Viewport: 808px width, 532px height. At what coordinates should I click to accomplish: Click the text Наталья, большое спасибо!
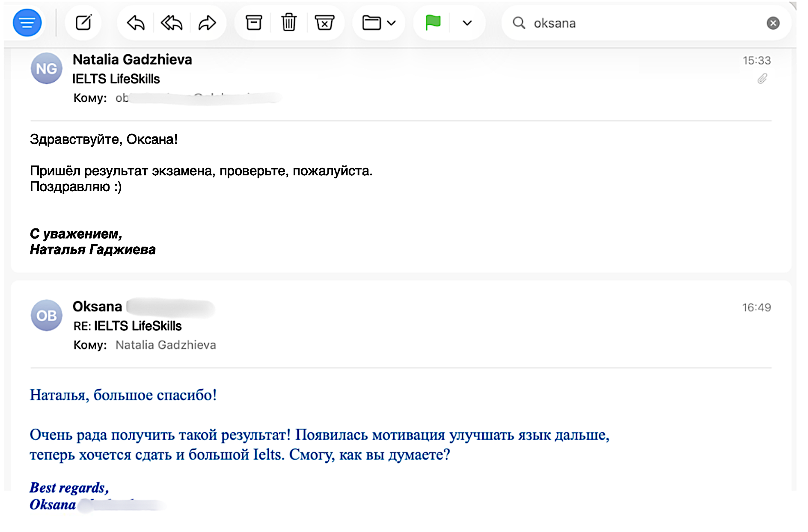click(123, 395)
